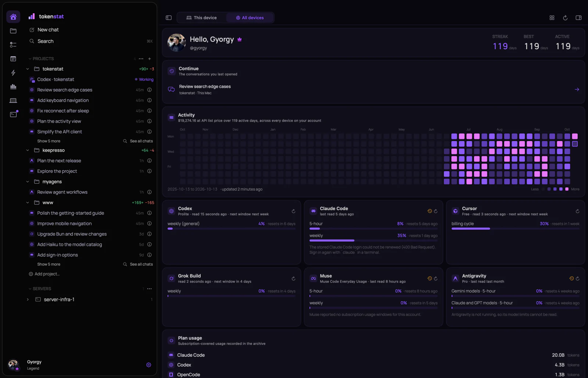The image size is (588, 378).
Task: Switch to All devices tab
Action: (x=250, y=18)
